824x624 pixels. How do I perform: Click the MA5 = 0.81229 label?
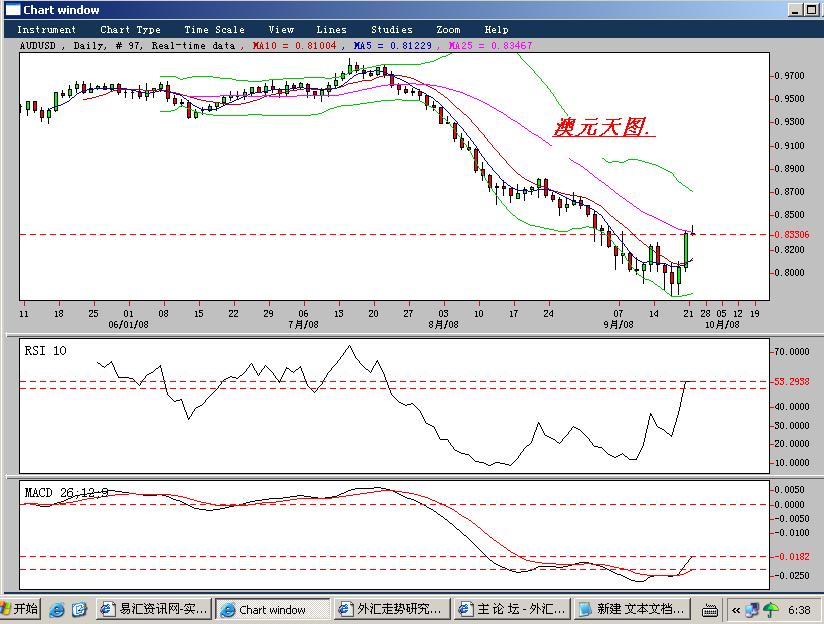[393, 46]
